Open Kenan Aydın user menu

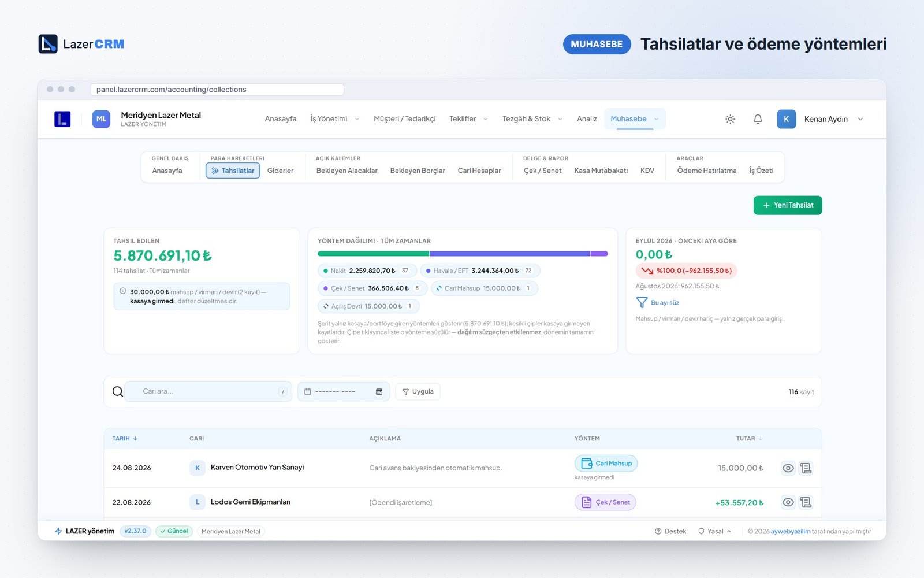click(x=821, y=119)
